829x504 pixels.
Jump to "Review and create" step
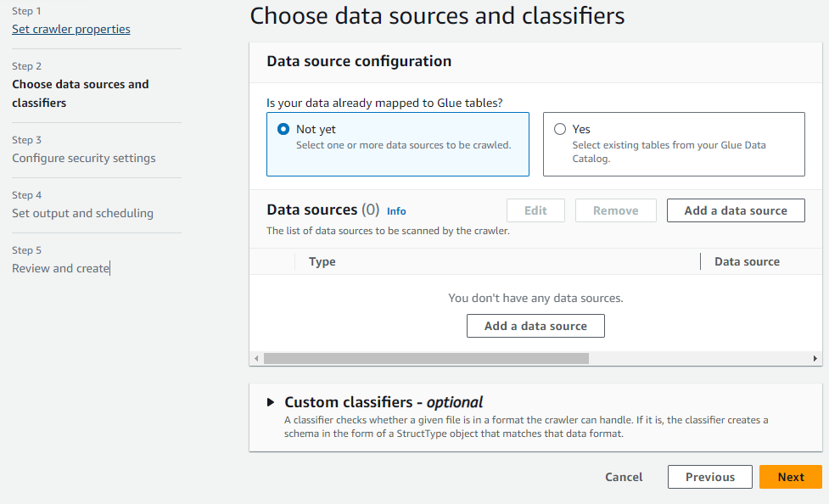[x=60, y=268]
